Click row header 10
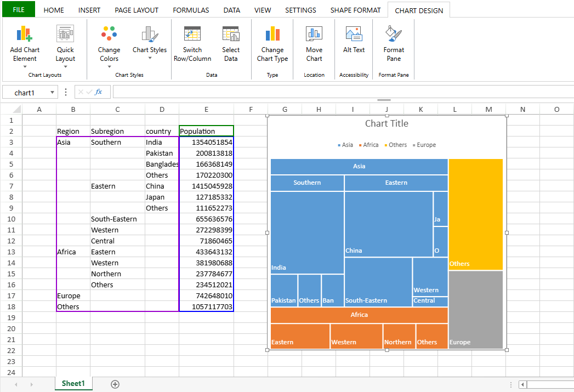The width and height of the screenshot is (574, 392). point(11,219)
